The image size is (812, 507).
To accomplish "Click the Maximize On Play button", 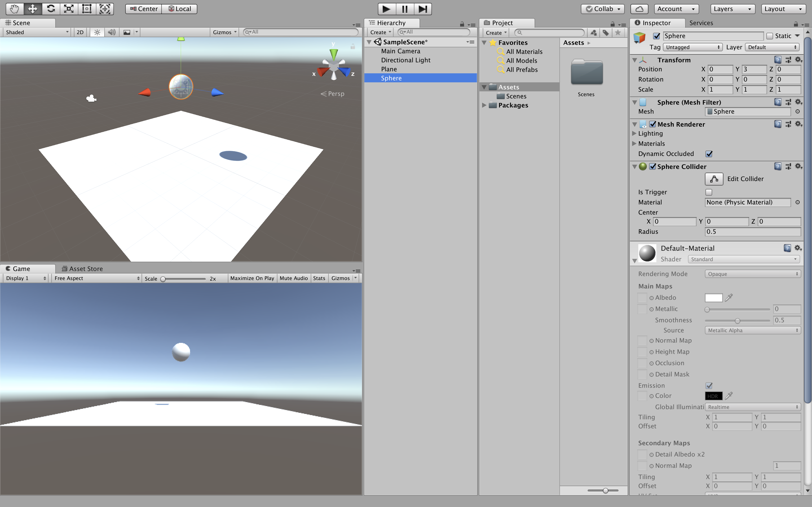I will pyautogui.click(x=252, y=278).
